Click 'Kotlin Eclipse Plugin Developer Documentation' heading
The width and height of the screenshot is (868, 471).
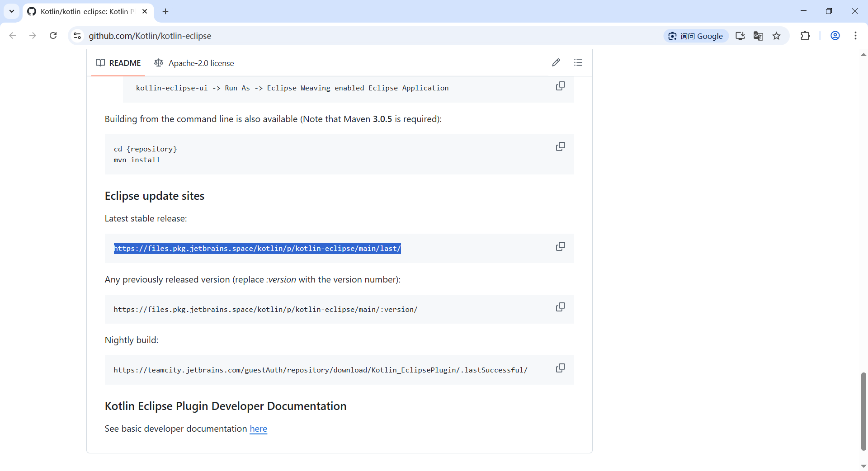tap(226, 406)
